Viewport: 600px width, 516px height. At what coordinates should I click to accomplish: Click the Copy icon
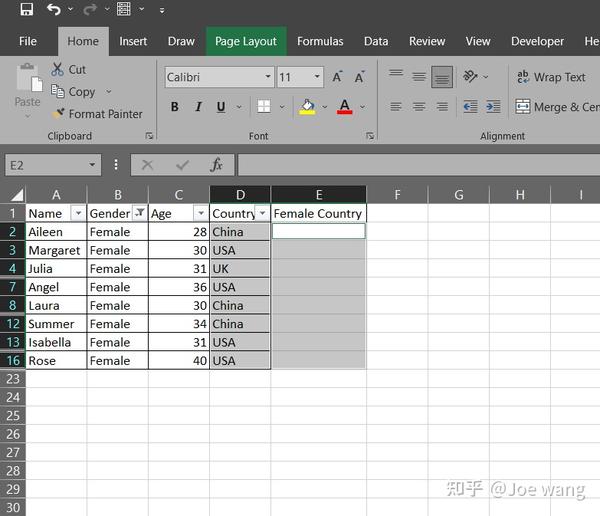pyautogui.click(x=57, y=91)
